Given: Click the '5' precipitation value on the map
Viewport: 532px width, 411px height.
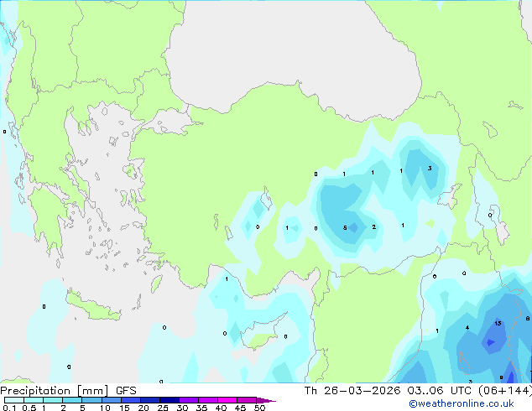Looking at the screenshot, I should pyautogui.click(x=345, y=228).
